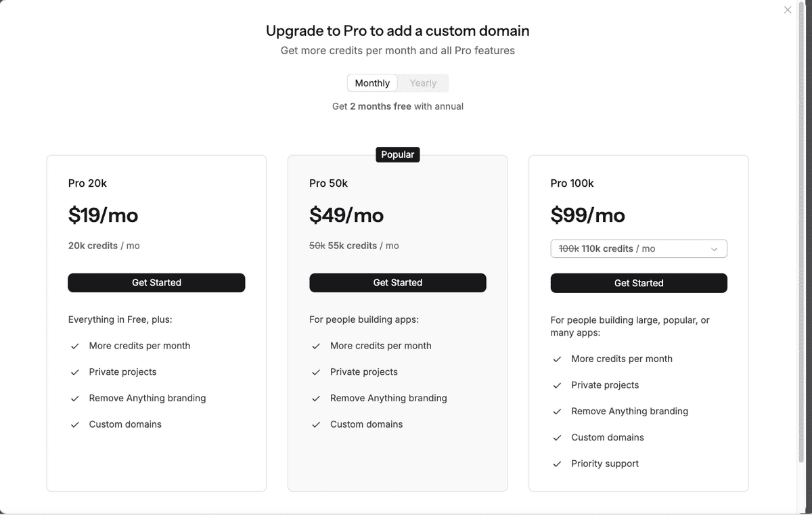Get Started with Pro 20k plan
The height and width of the screenshot is (515, 812).
click(156, 283)
